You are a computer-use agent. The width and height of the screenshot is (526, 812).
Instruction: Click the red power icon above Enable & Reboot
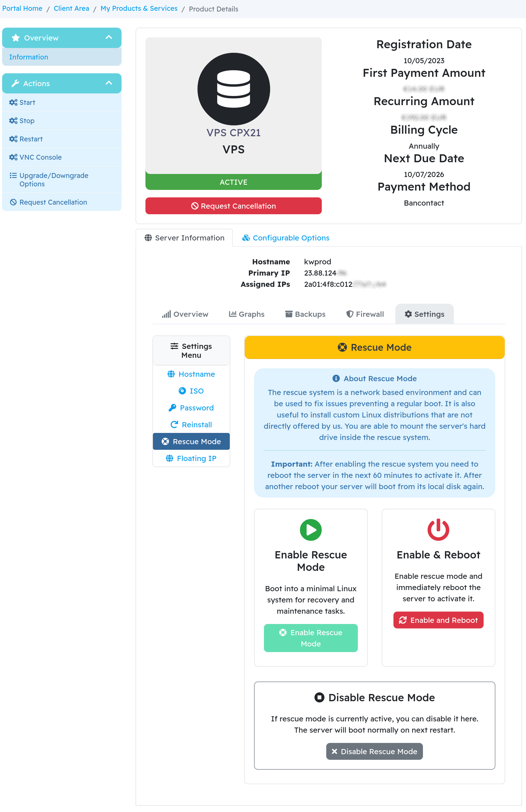(438, 529)
